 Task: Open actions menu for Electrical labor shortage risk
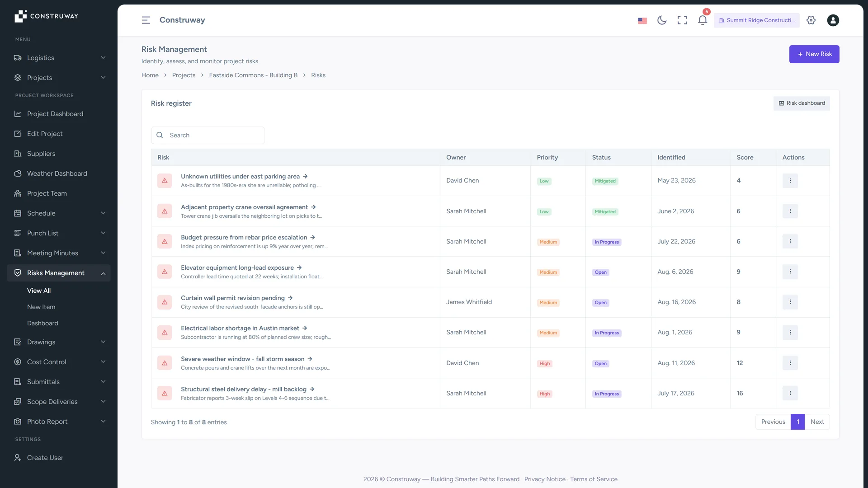[x=790, y=333]
